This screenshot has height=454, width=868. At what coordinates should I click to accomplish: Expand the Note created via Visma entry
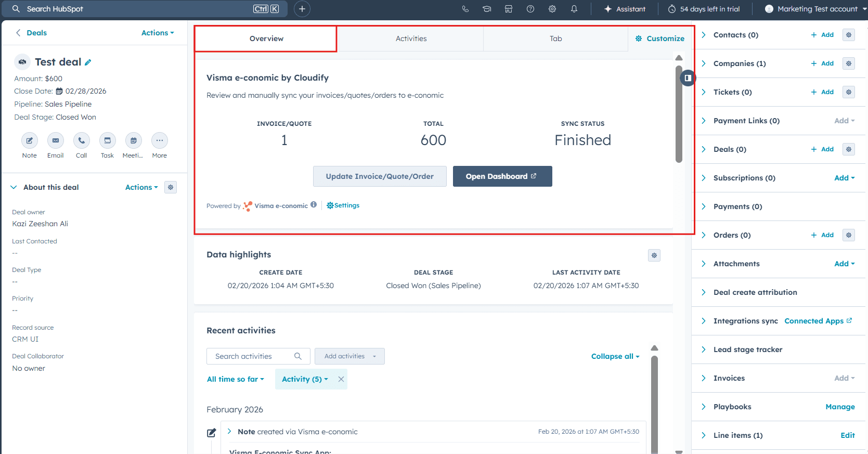tap(229, 431)
